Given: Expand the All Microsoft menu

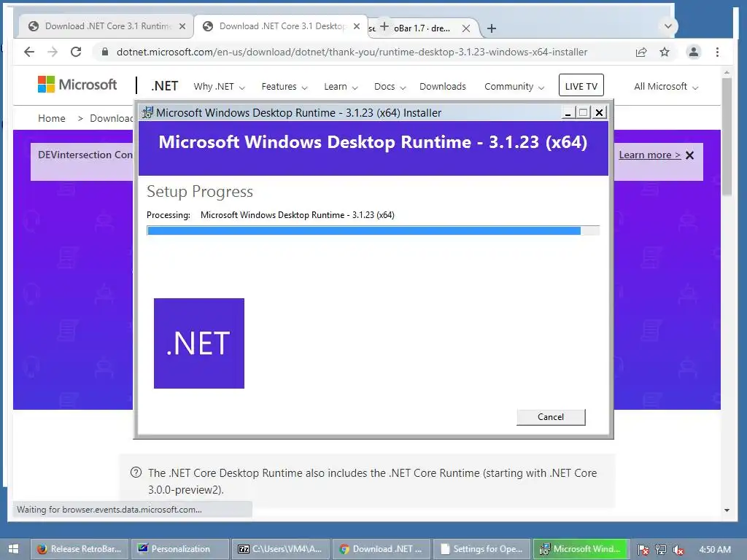Looking at the screenshot, I should (x=666, y=87).
